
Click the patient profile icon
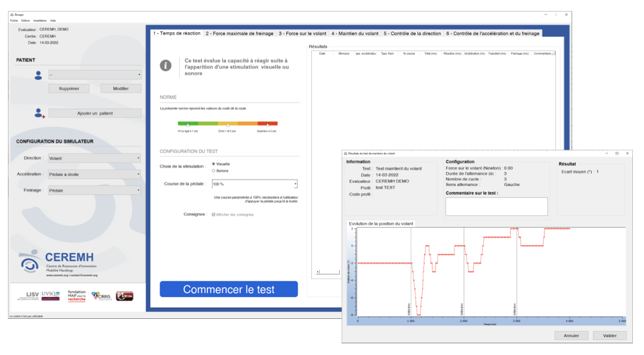(x=38, y=75)
